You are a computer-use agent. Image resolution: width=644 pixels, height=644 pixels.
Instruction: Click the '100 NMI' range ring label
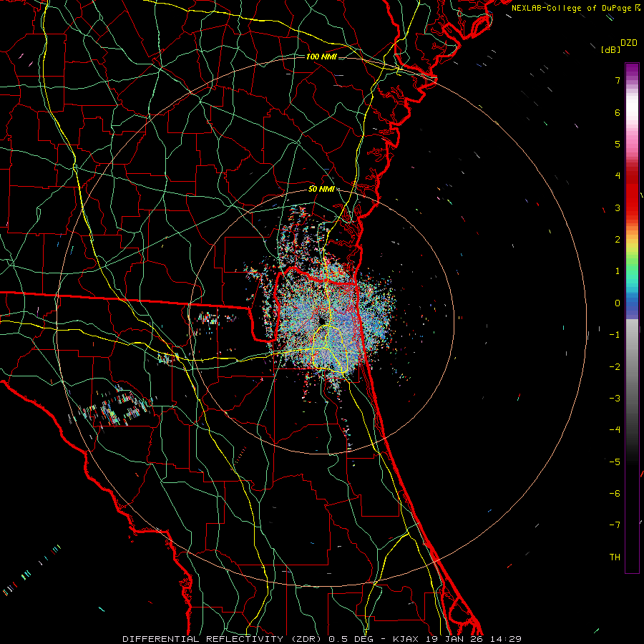pyautogui.click(x=321, y=57)
